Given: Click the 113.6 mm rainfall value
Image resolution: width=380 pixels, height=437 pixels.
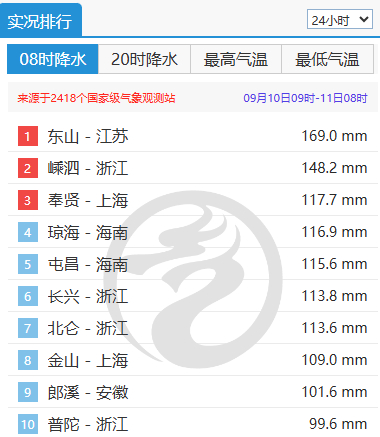Looking at the screenshot, I should [x=334, y=328].
